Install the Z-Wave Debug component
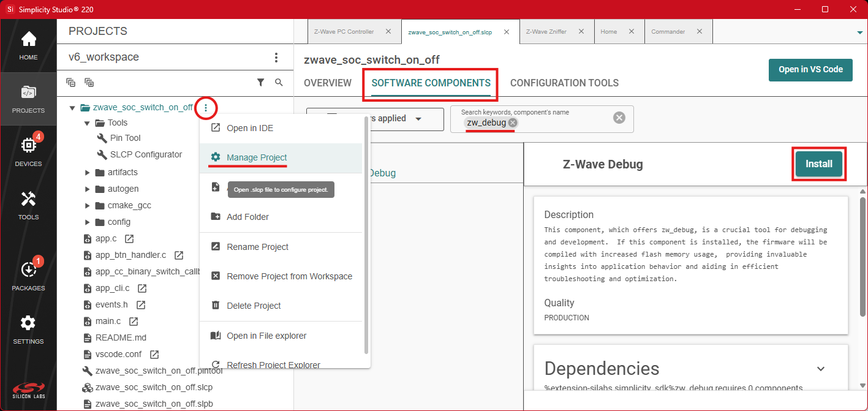 click(818, 164)
